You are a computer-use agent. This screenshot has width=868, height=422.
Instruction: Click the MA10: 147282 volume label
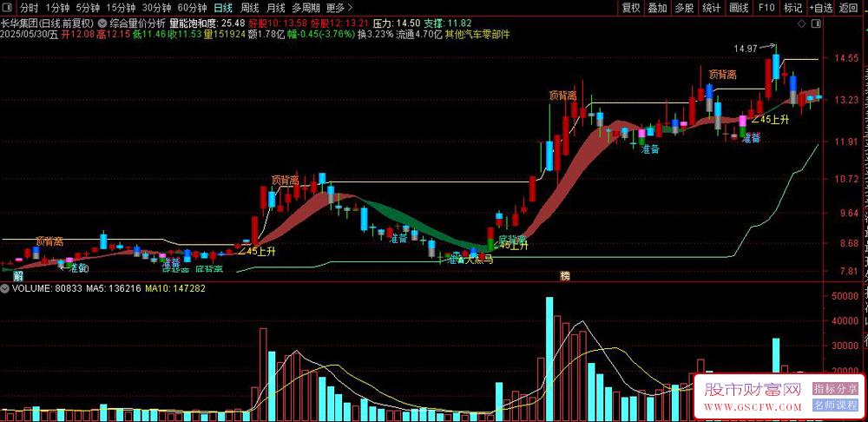pyautogui.click(x=175, y=288)
